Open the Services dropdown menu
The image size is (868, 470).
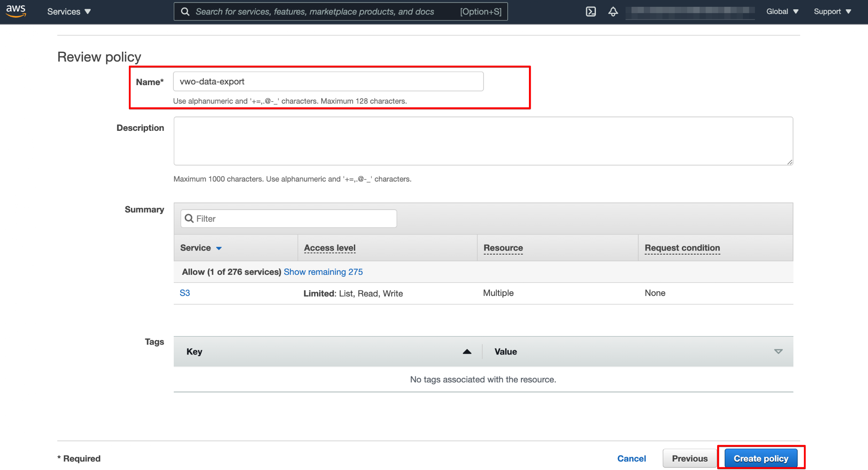pyautogui.click(x=69, y=11)
